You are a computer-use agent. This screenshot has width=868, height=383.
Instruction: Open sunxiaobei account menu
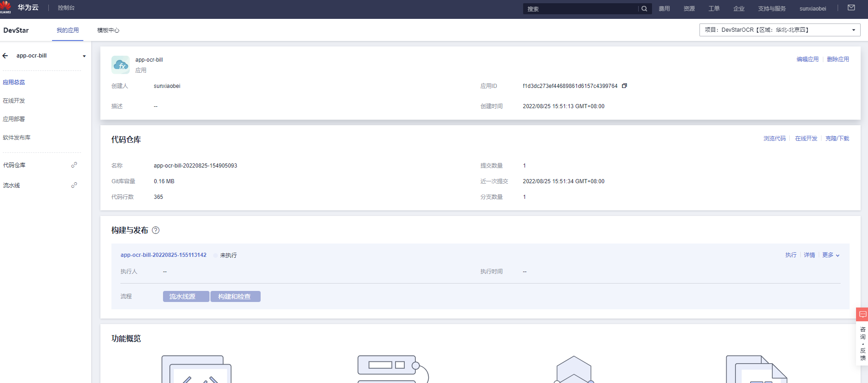(x=813, y=9)
